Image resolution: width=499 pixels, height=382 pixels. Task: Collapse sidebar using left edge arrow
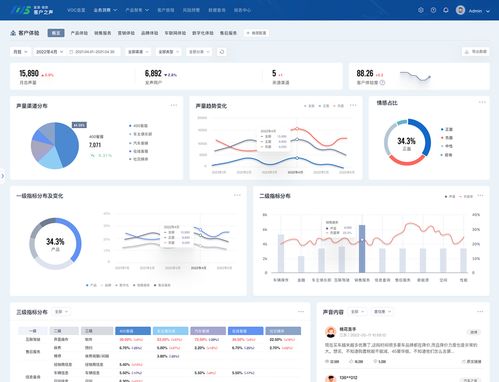[x=3, y=176]
